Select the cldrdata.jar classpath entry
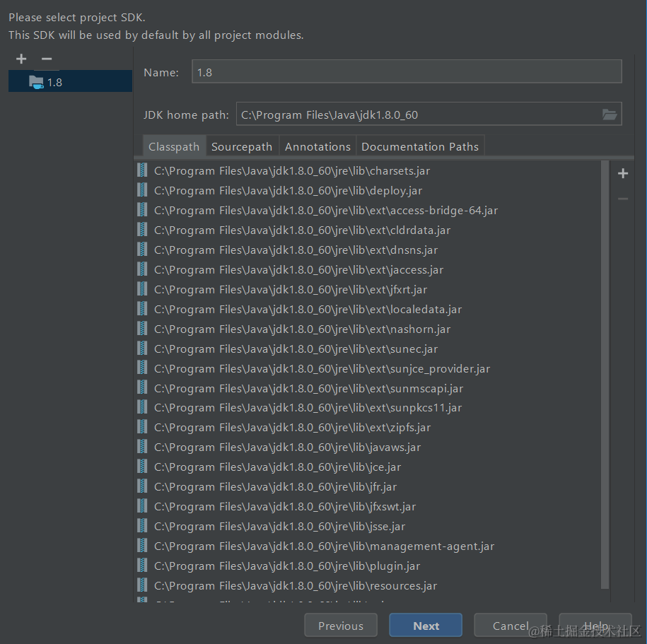 tap(367, 230)
